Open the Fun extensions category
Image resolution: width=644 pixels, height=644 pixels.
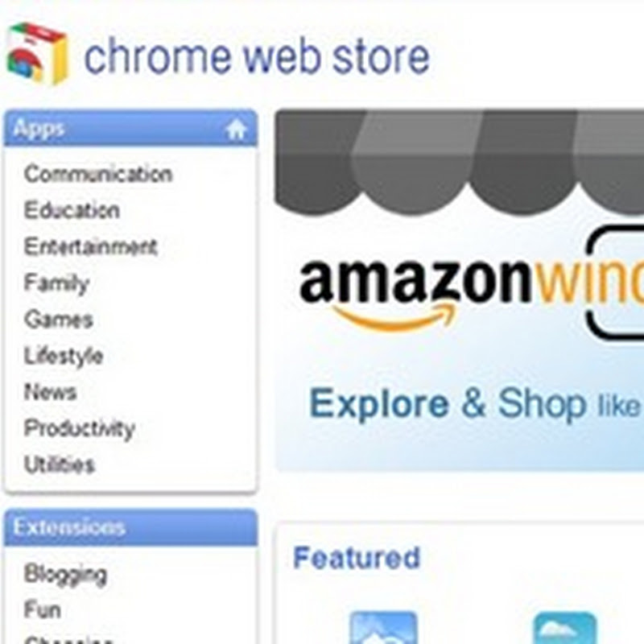[43, 609]
